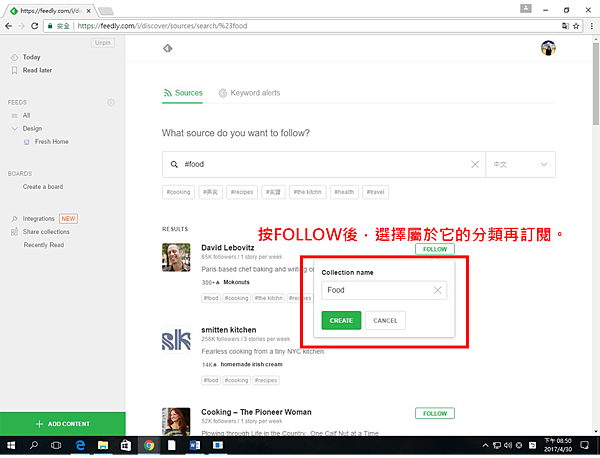This screenshot has width=600, height=458.
Task: Open Today in the sidebar
Action: coord(31,57)
